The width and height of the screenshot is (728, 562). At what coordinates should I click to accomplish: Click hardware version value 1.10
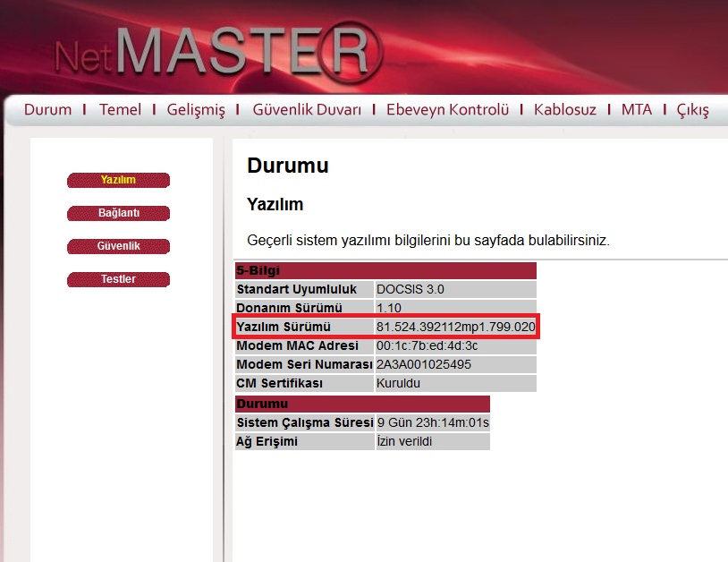[x=389, y=308]
